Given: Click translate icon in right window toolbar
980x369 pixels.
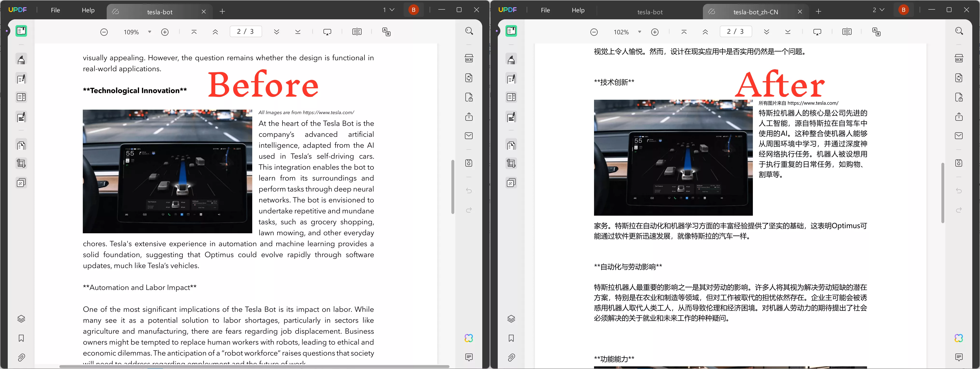Looking at the screenshot, I should tap(876, 32).
